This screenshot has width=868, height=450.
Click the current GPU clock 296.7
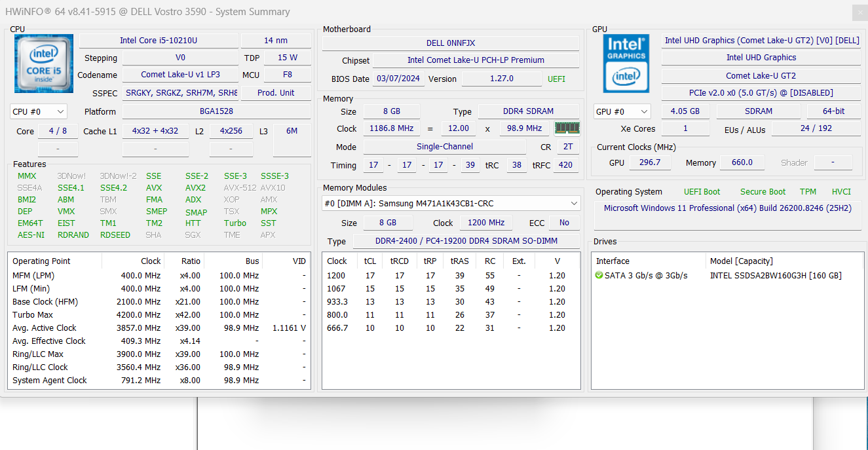650,162
